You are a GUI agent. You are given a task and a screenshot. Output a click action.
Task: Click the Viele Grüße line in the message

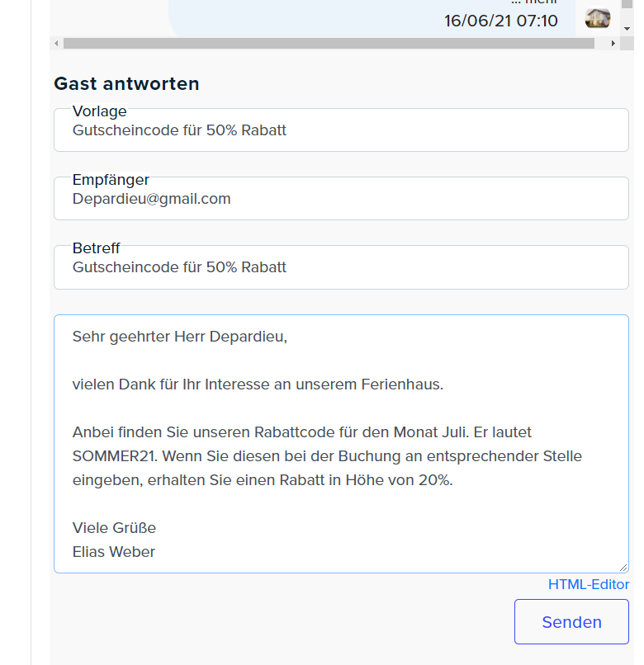114,528
